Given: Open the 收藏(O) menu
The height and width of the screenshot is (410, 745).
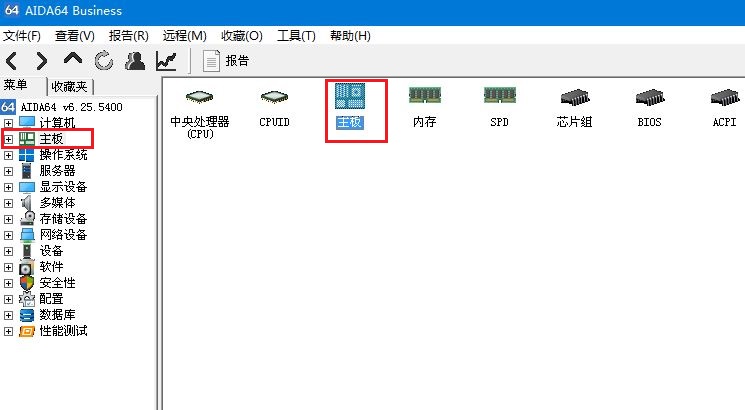Looking at the screenshot, I should coord(241,36).
